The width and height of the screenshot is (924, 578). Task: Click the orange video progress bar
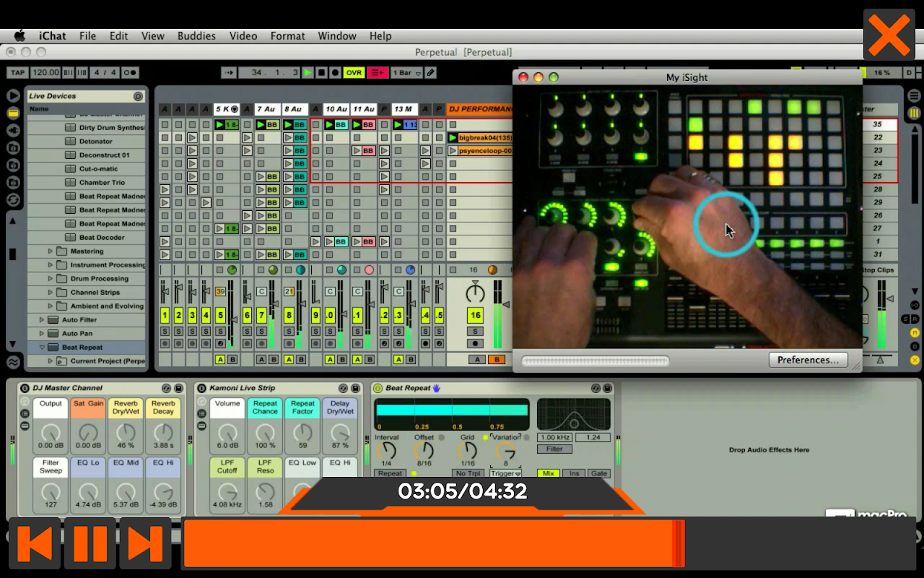(434, 543)
